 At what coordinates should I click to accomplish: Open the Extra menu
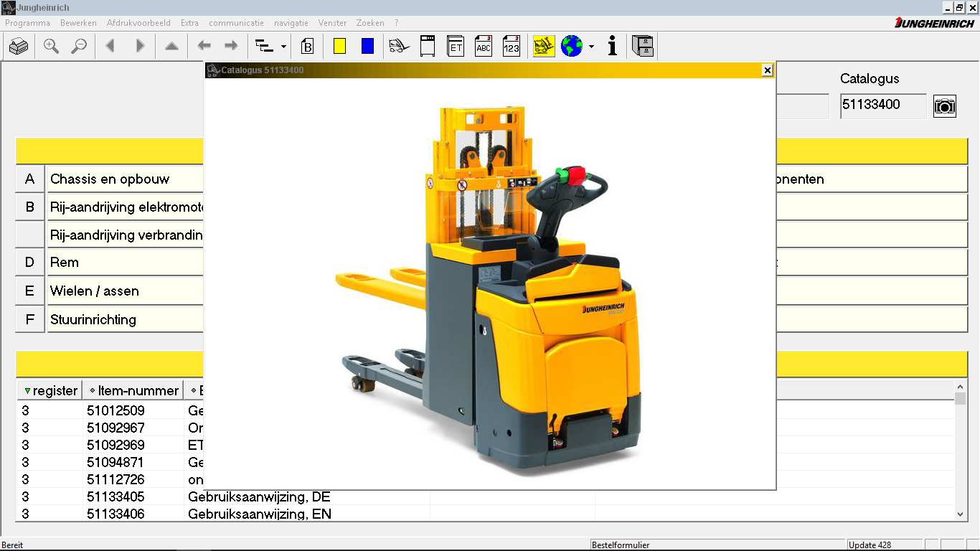coord(189,23)
